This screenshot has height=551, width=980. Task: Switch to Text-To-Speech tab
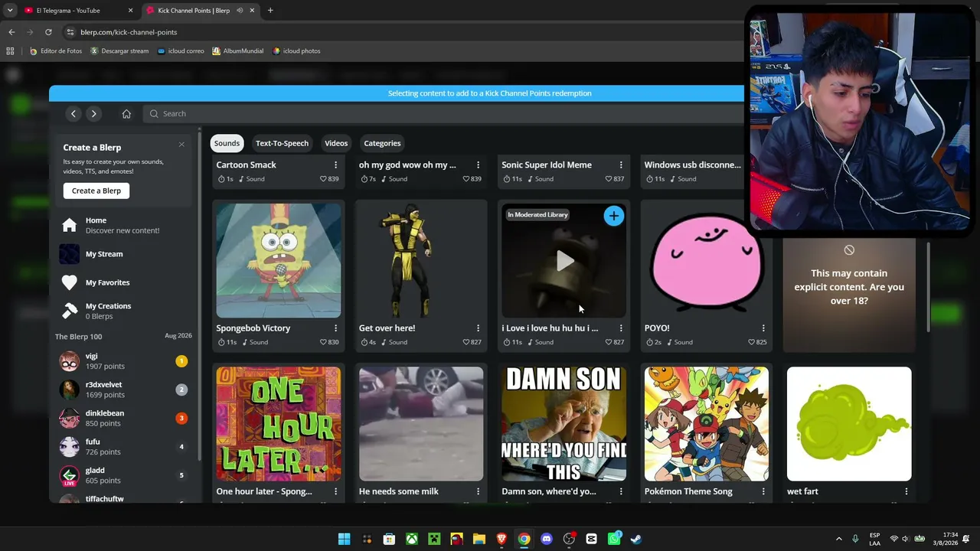coord(282,143)
